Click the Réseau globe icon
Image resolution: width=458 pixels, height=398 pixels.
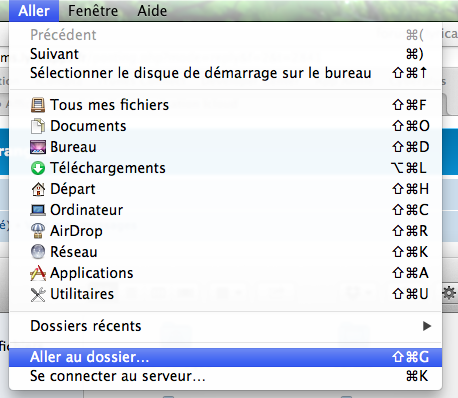(x=38, y=252)
